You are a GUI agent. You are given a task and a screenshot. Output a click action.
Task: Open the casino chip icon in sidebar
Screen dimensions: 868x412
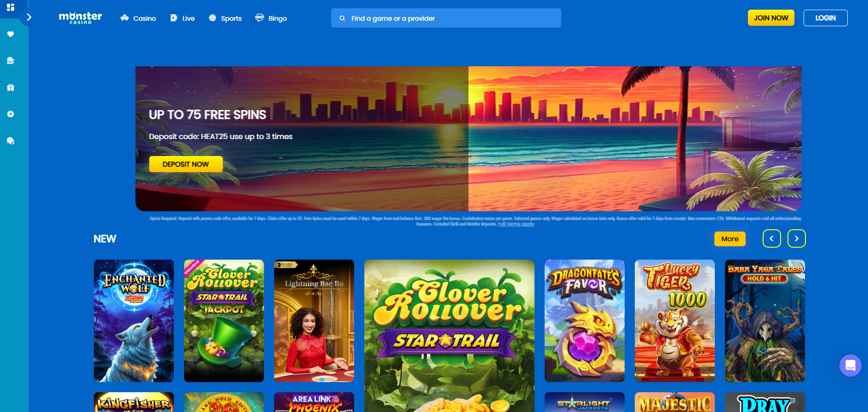click(11, 114)
